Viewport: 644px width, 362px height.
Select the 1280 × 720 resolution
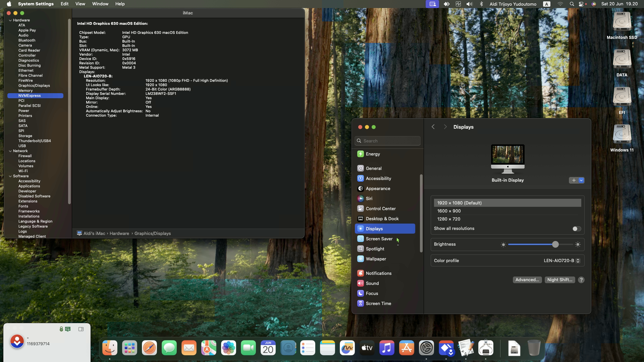pyautogui.click(x=507, y=219)
